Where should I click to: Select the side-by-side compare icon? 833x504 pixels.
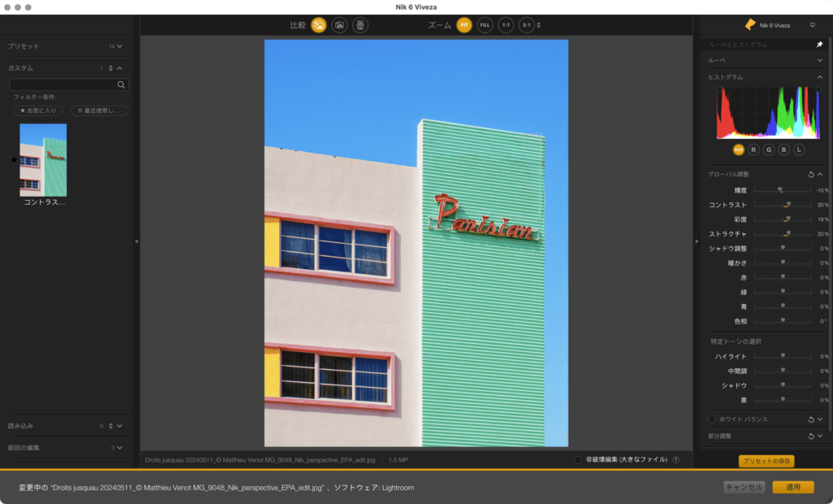(x=360, y=25)
